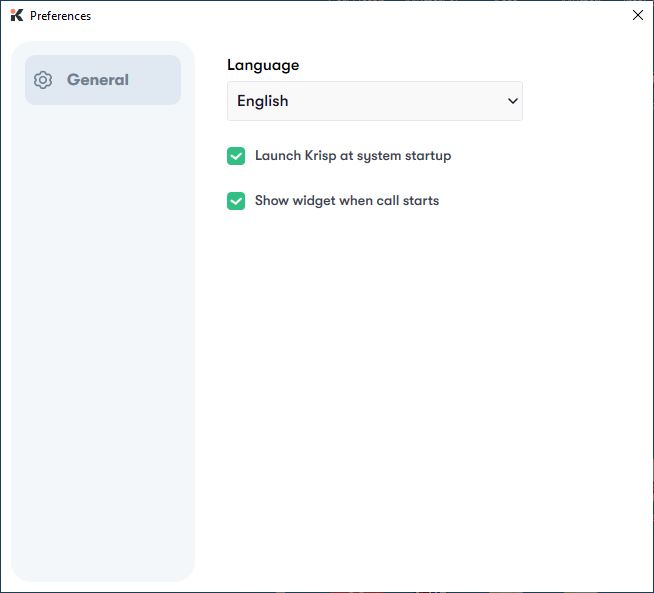654x593 pixels.
Task: Click the X icon at the window corner
Action: click(637, 15)
